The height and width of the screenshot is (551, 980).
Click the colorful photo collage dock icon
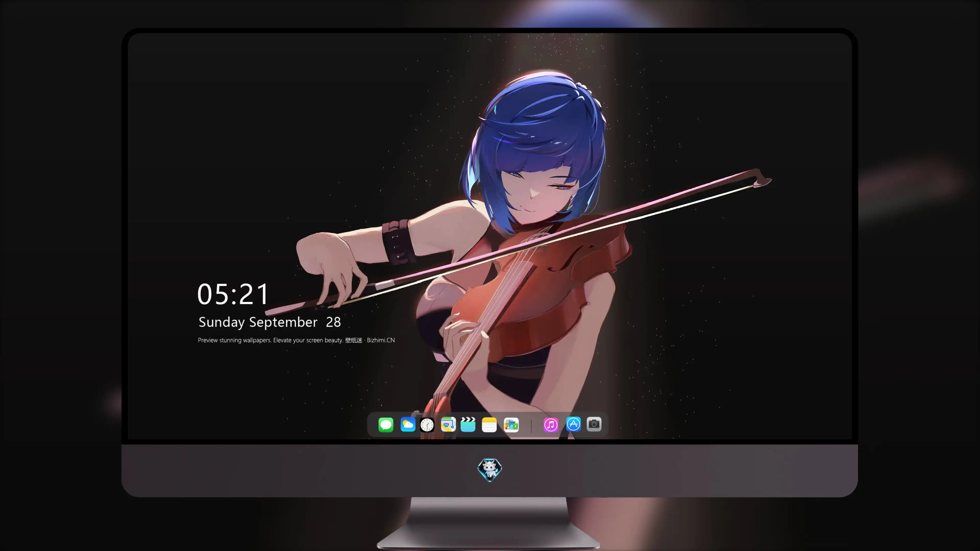(511, 424)
